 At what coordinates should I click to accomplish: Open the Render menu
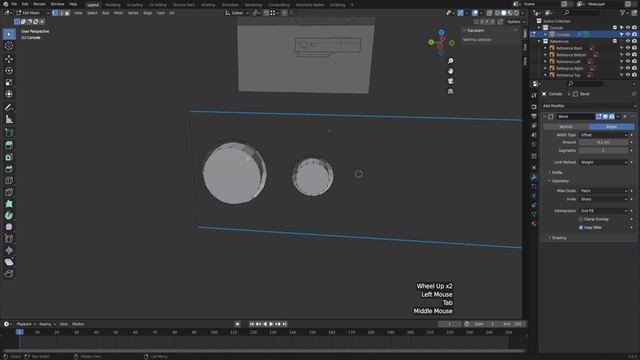point(39,4)
